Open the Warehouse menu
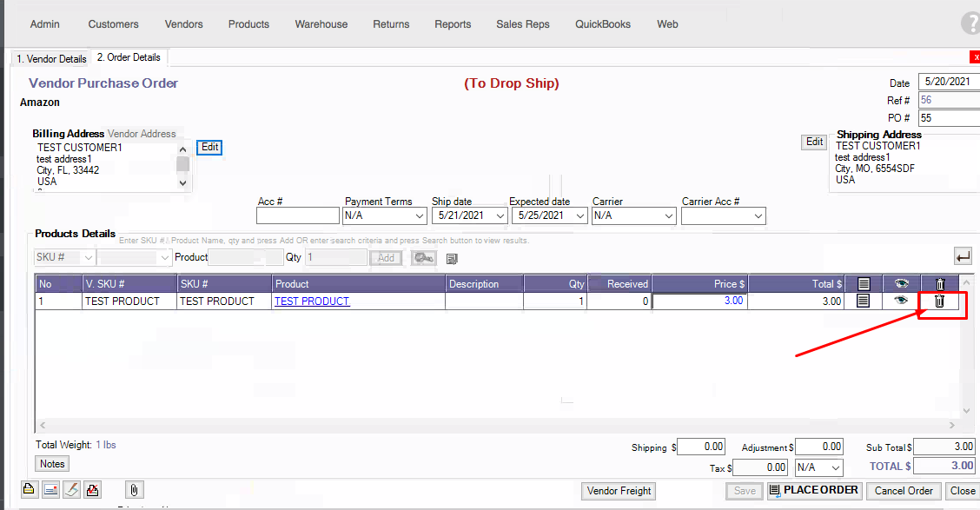Screen dimensions: 980x510 pos(321,24)
